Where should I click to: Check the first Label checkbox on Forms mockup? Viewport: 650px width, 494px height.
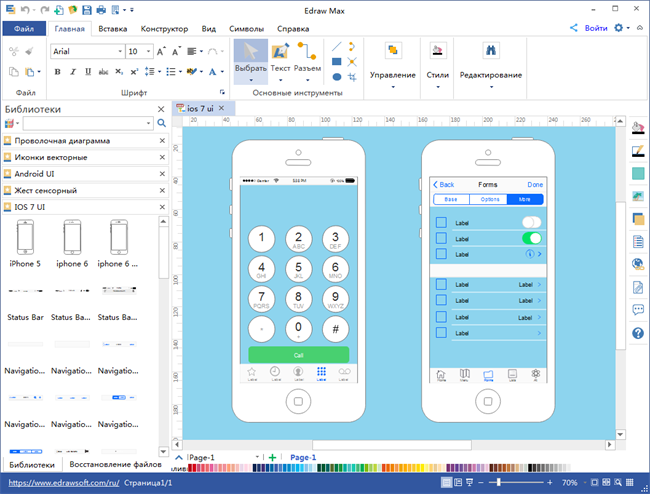(441, 222)
